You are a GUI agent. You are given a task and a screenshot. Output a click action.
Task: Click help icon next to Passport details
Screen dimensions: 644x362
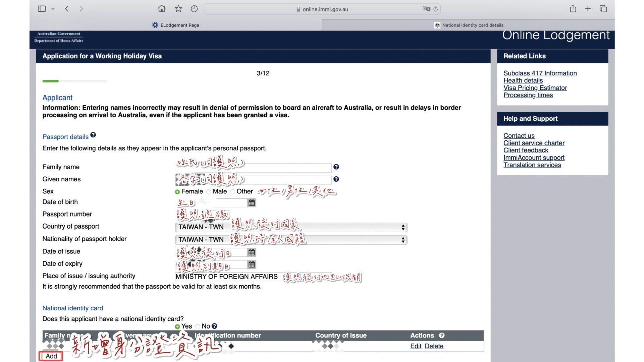(x=93, y=135)
